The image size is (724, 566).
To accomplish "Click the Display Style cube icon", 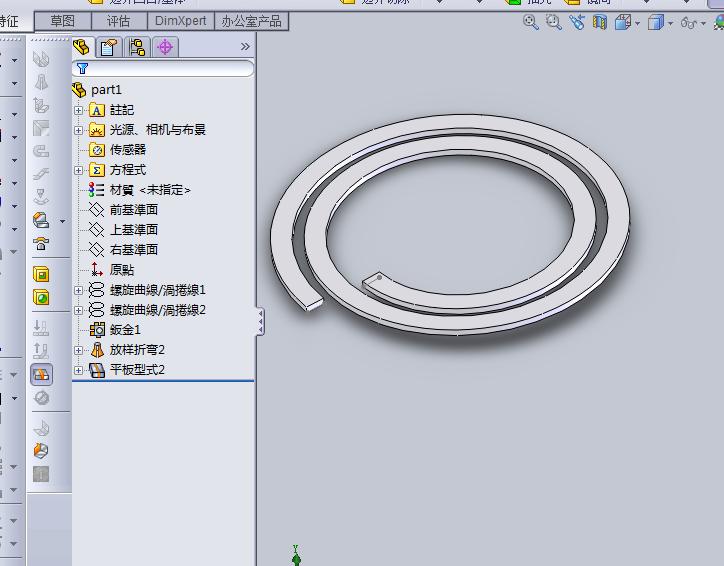I will (656, 22).
